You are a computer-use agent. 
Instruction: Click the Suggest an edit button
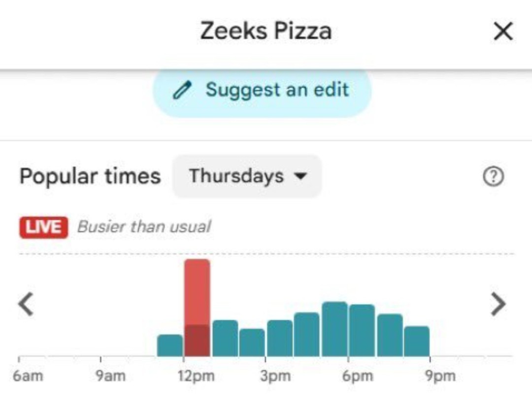click(262, 91)
